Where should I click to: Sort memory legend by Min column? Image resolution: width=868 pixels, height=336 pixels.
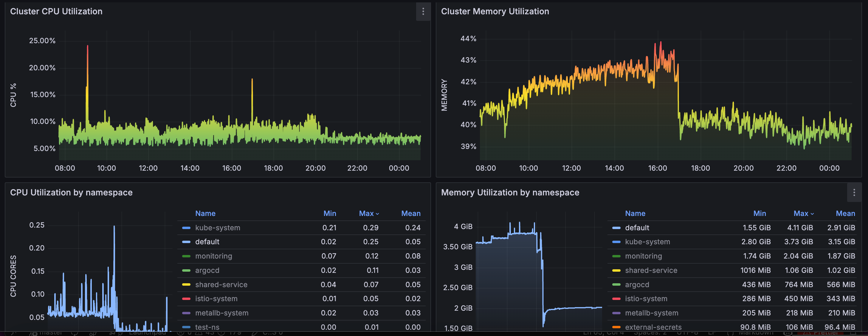point(759,214)
